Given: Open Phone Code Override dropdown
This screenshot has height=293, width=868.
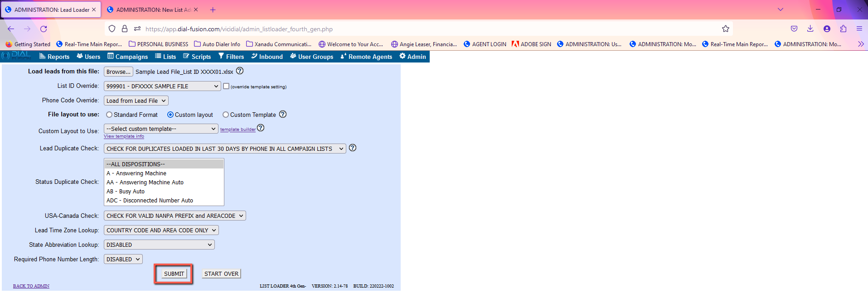Looking at the screenshot, I should coord(136,101).
